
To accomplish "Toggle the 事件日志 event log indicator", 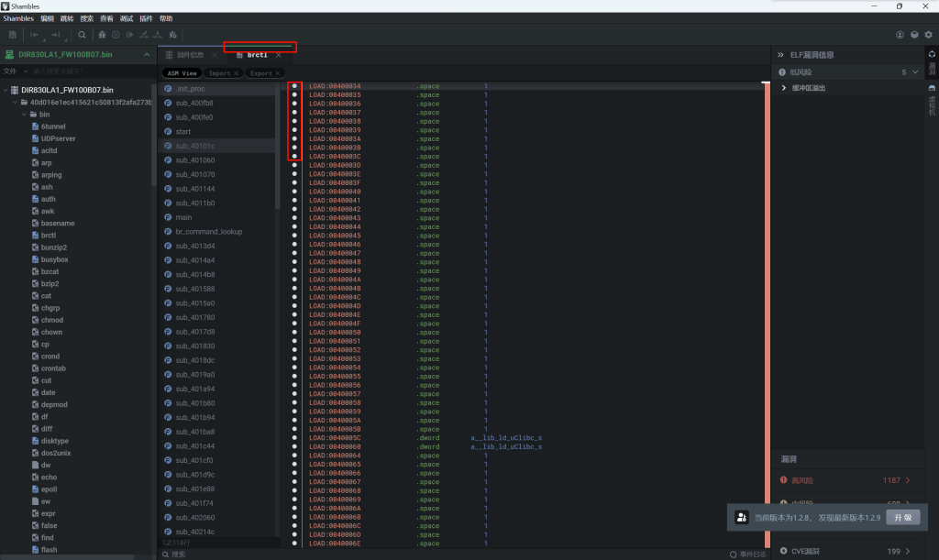I will tap(747, 554).
